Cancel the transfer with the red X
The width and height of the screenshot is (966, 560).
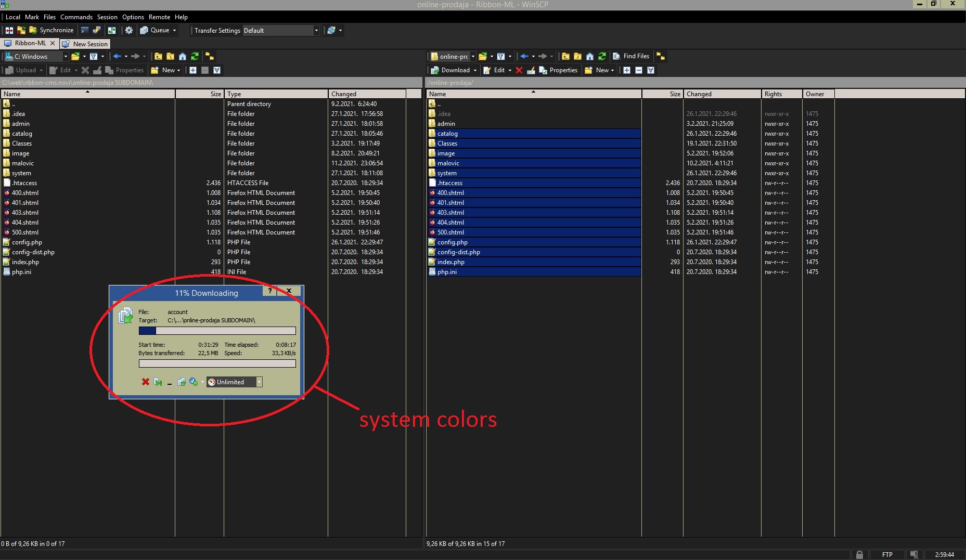click(146, 382)
